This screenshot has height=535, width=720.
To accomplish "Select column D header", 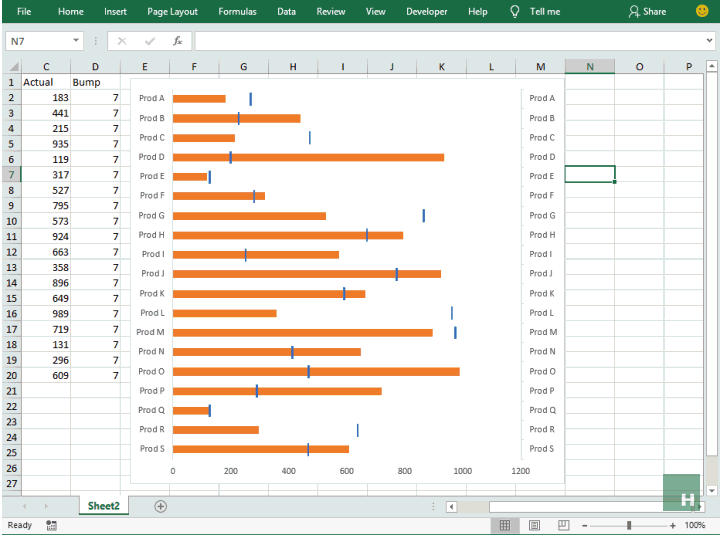I will coord(95,67).
